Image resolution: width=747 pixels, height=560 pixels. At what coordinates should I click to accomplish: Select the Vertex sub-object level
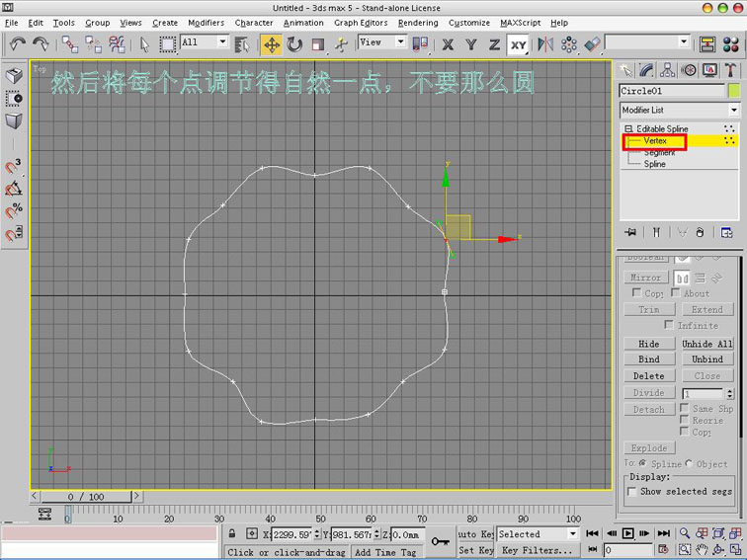point(655,141)
